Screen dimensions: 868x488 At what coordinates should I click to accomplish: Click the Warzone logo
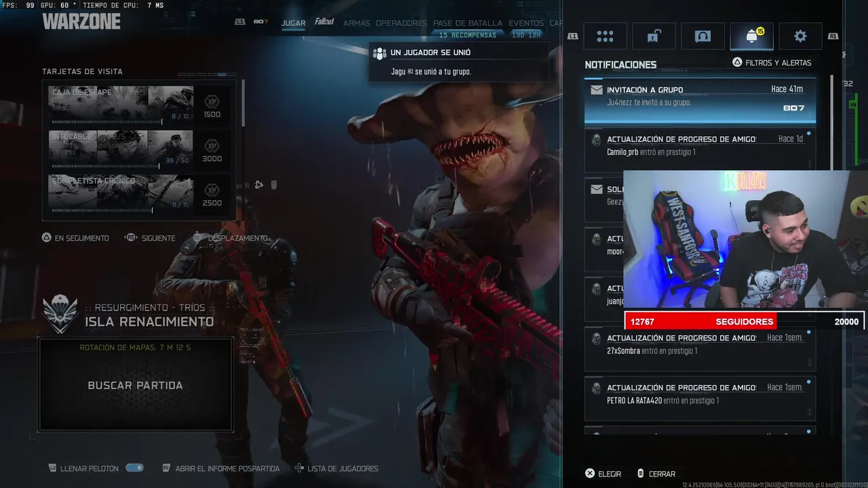(81, 21)
